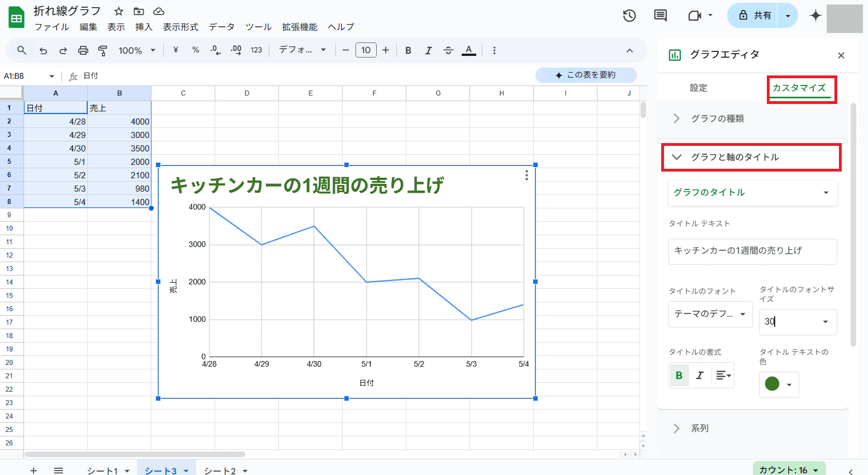Click the print icon in the toolbar

click(x=83, y=50)
